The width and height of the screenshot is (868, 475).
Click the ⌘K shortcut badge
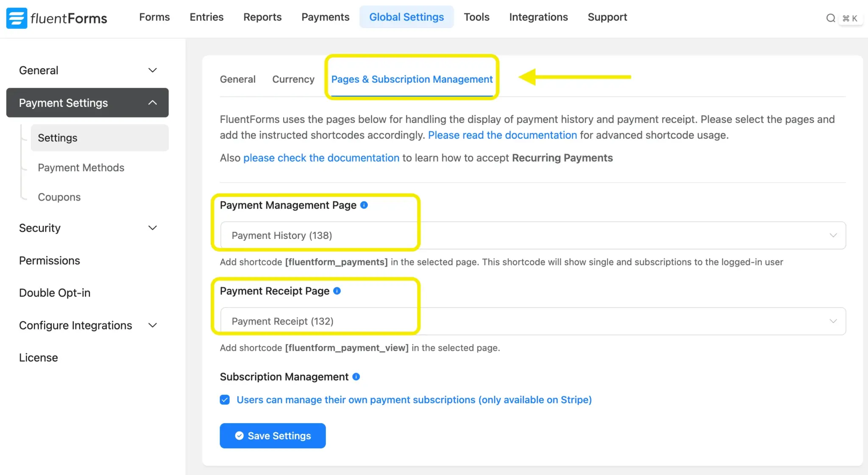850,18
